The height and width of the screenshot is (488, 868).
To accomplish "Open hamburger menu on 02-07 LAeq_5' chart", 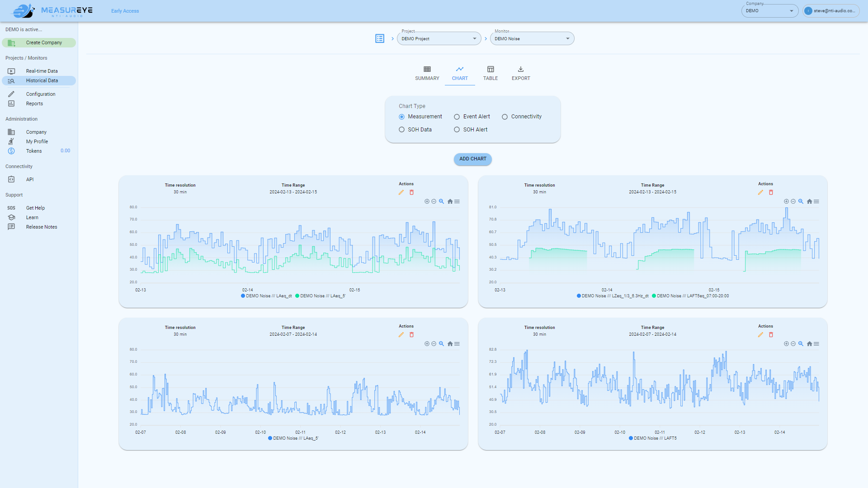I will click(457, 344).
